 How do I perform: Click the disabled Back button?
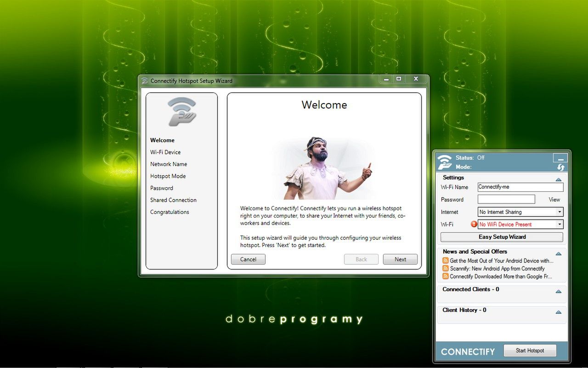(361, 259)
